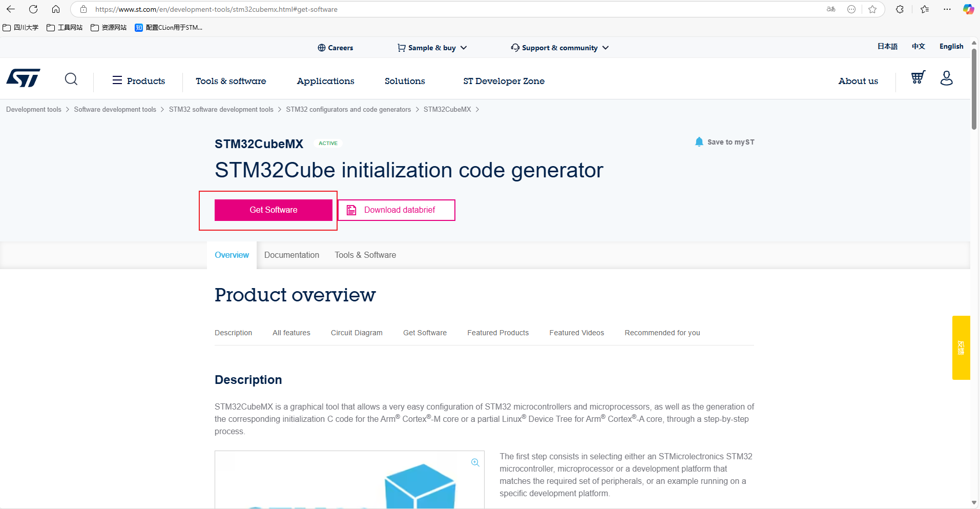
Task: Open the favorites list icon
Action: pyautogui.click(x=925, y=9)
